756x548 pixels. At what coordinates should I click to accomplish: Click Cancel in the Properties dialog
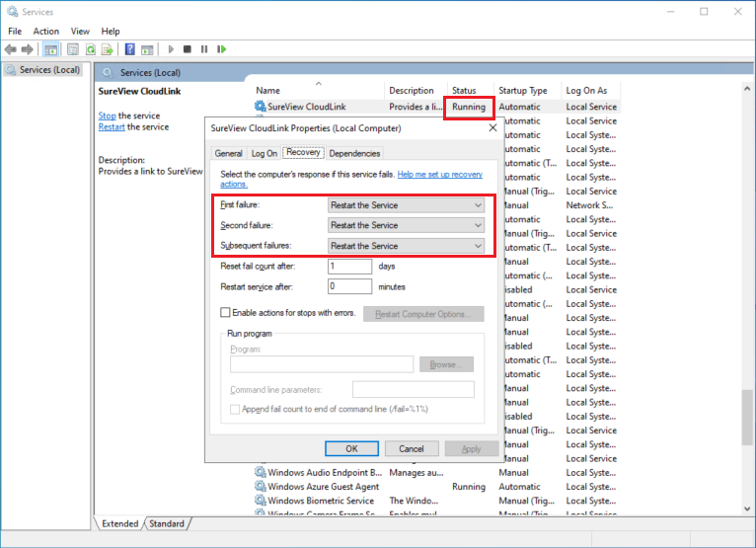[412, 448]
